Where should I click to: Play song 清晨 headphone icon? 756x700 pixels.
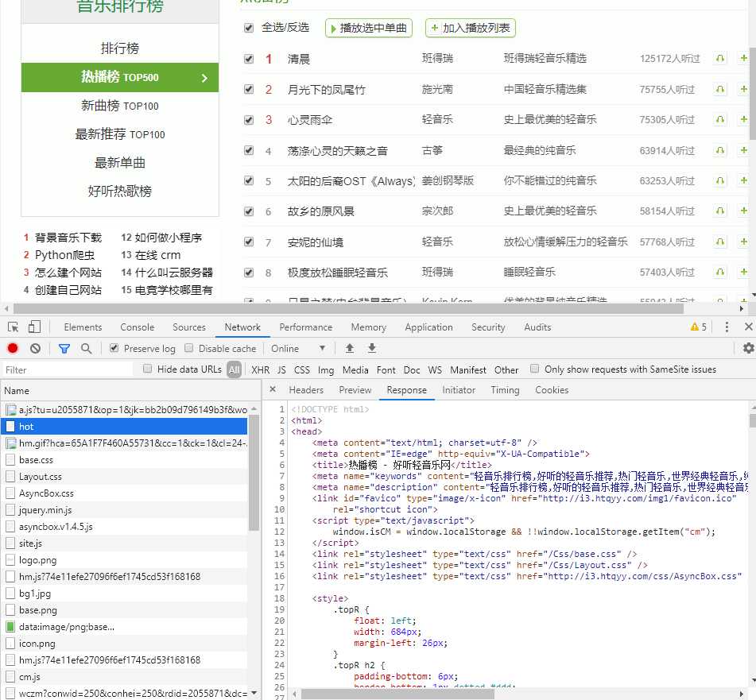[x=720, y=58]
